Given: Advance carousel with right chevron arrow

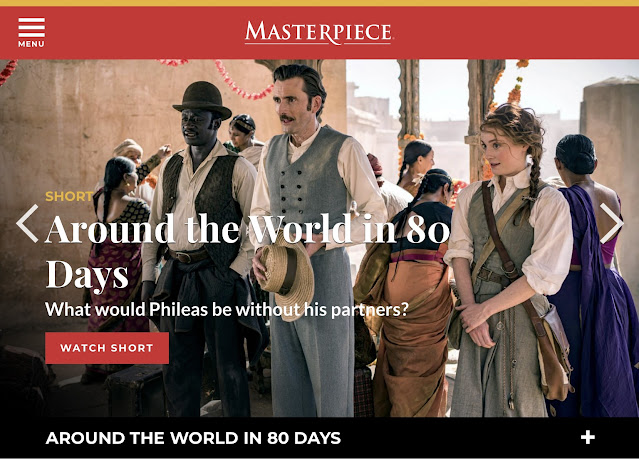Looking at the screenshot, I should 611,224.
